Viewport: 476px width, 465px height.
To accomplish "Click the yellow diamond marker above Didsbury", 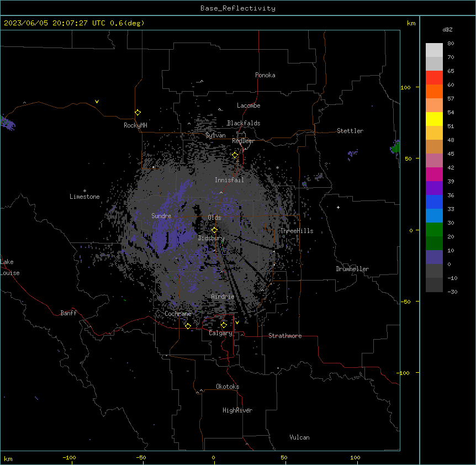I will point(214,230).
